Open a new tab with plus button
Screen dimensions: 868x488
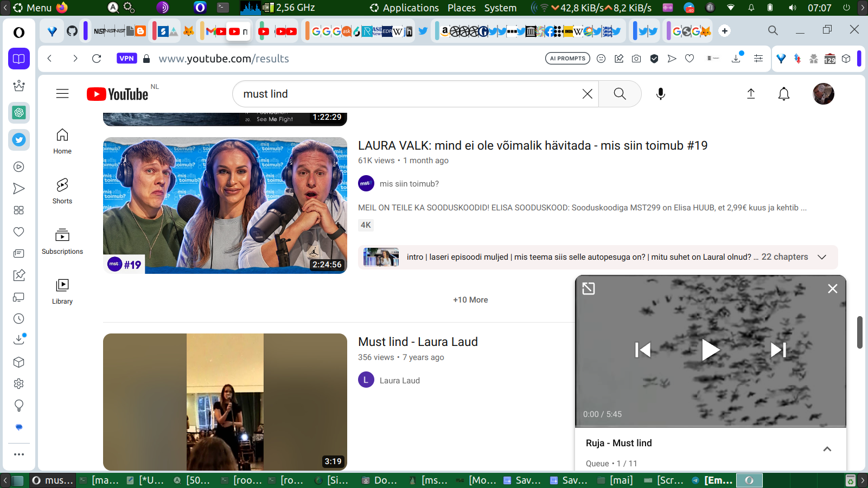(725, 31)
